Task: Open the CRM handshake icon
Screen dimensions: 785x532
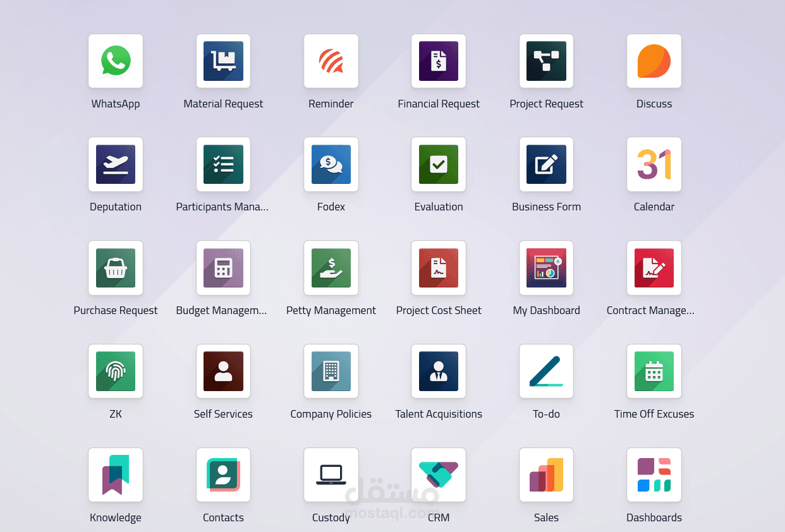Action: (439, 475)
